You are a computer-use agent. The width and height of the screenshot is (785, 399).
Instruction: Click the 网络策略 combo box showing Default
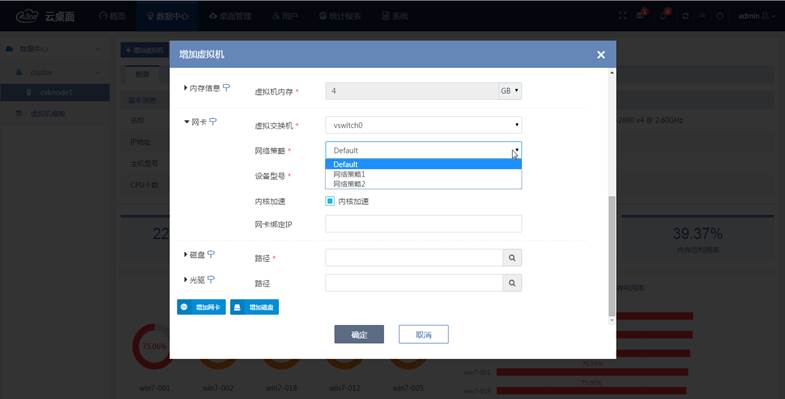click(424, 150)
